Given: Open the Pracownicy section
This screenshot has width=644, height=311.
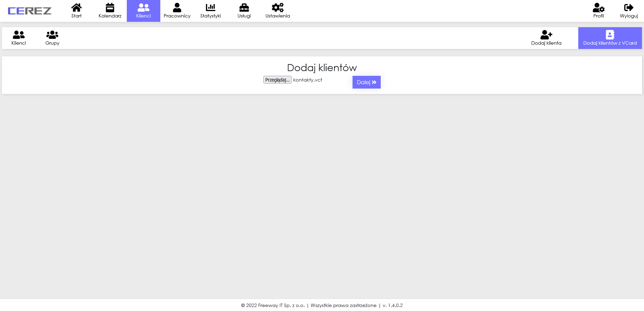Looking at the screenshot, I should pos(177,11).
